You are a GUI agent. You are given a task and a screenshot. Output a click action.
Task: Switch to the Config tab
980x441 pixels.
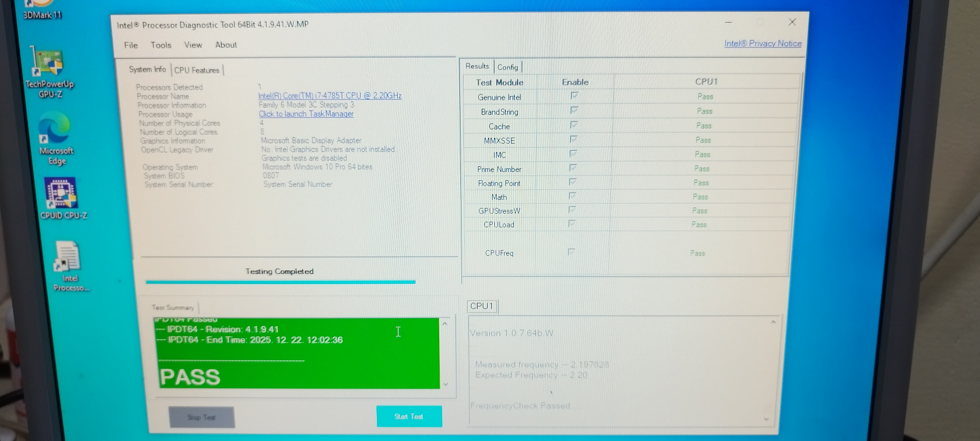507,67
